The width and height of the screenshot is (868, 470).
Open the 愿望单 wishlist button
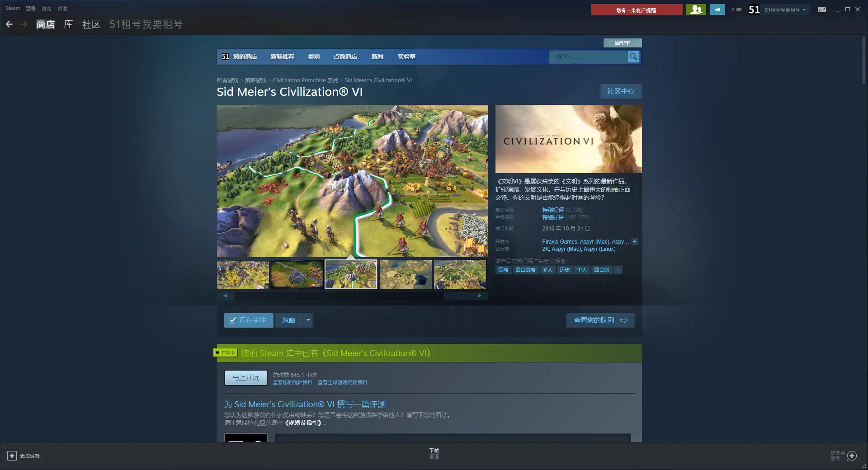[623, 43]
